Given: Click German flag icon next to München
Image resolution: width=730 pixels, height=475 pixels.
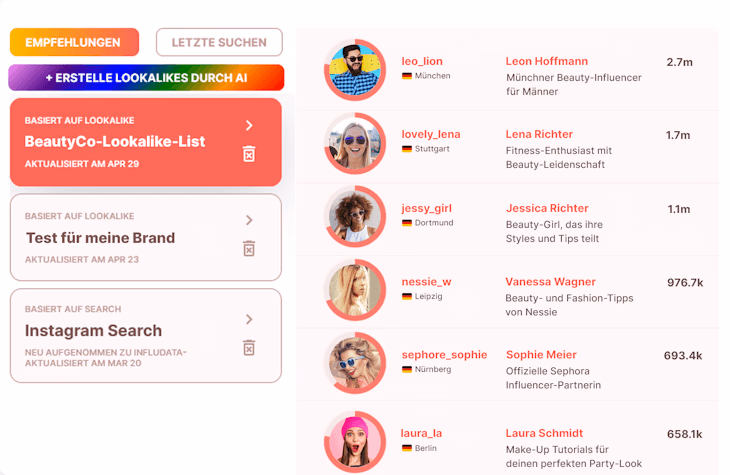Looking at the screenshot, I should click(407, 76).
